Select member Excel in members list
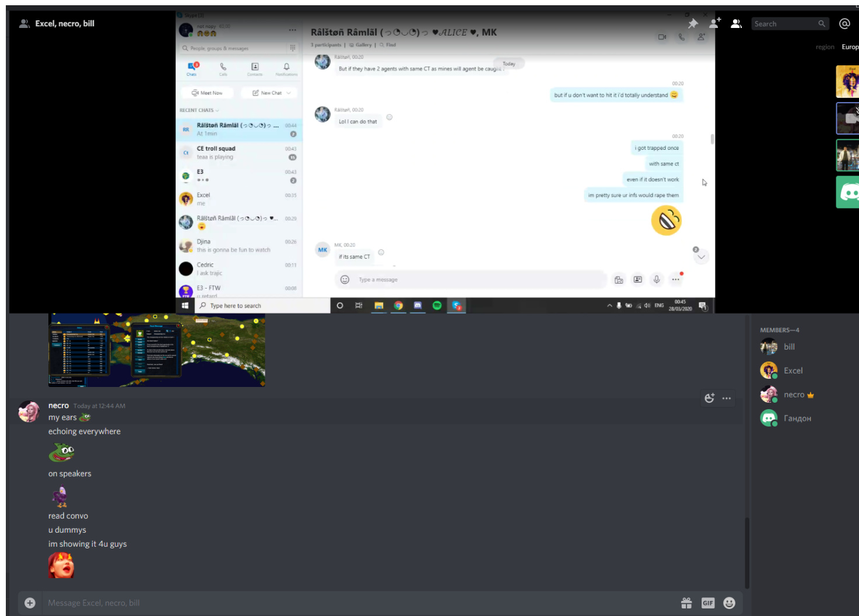The width and height of the screenshot is (859, 616). tap(805, 371)
